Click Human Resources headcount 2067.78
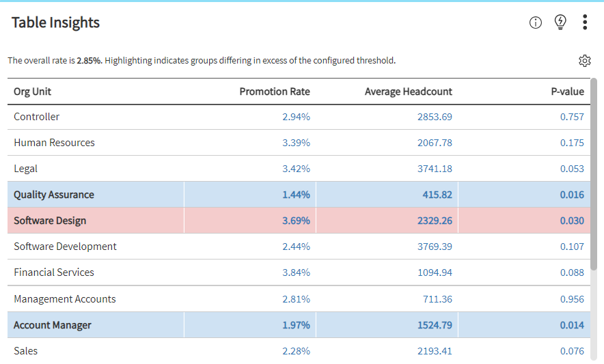 point(435,143)
